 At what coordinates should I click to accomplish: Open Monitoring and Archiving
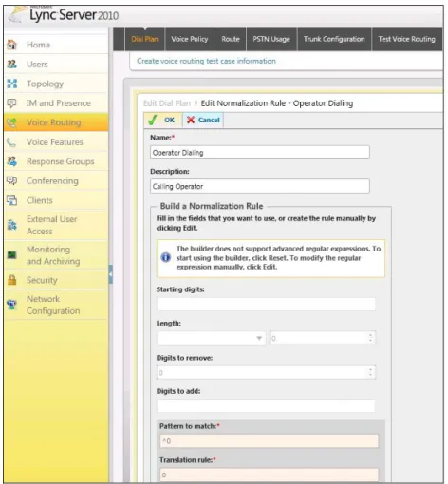pos(57,255)
